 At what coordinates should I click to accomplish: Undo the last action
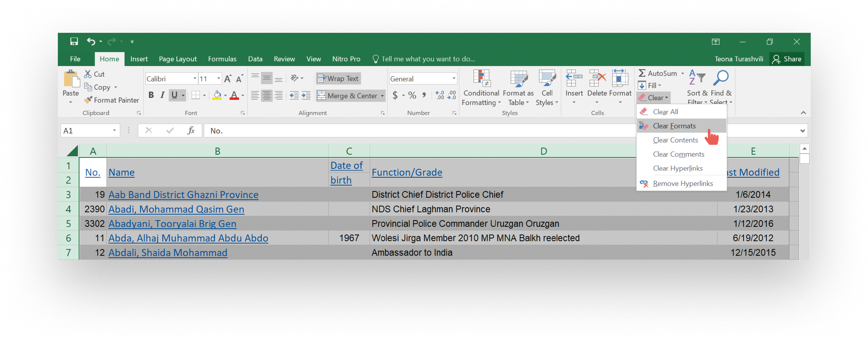point(91,41)
